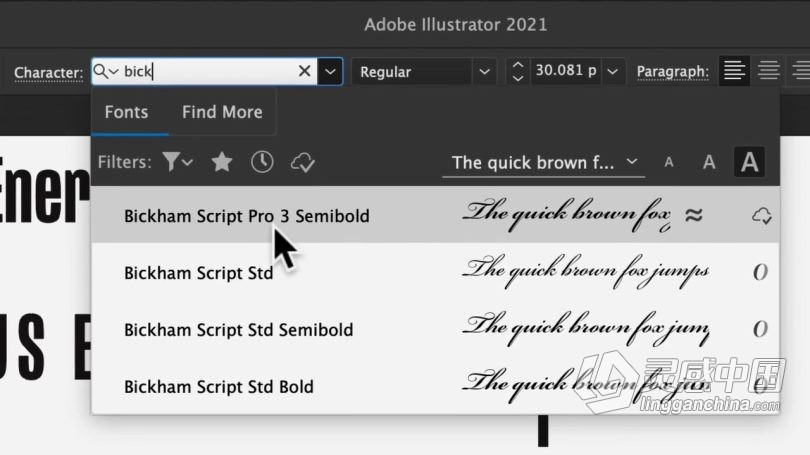The image size is (810, 455).
Task: Align paragraph center
Action: pos(768,71)
